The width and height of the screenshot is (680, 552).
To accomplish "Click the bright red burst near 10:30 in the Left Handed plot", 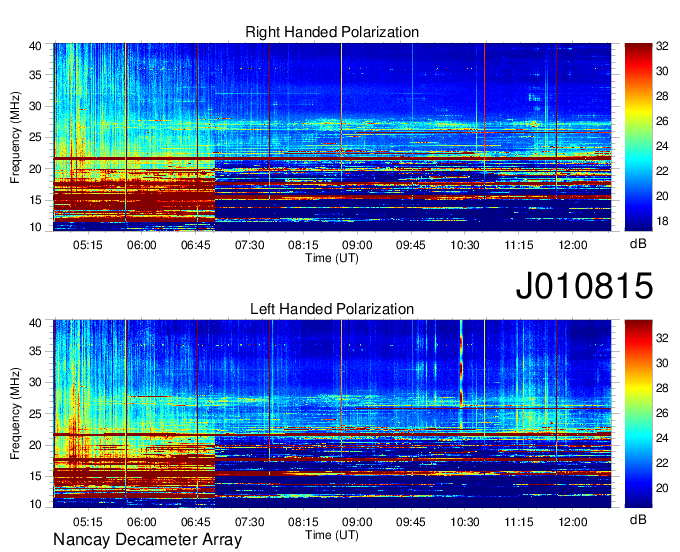I will pos(461,369).
